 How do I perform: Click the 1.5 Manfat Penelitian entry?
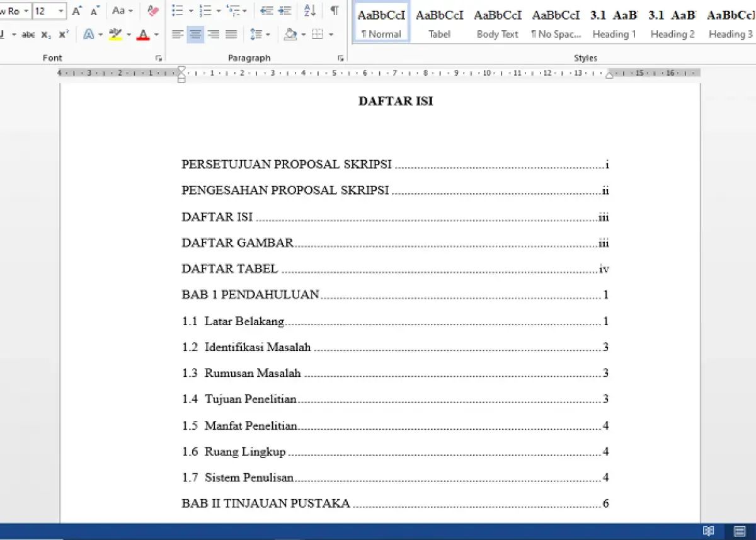click(x=395, y=426)
